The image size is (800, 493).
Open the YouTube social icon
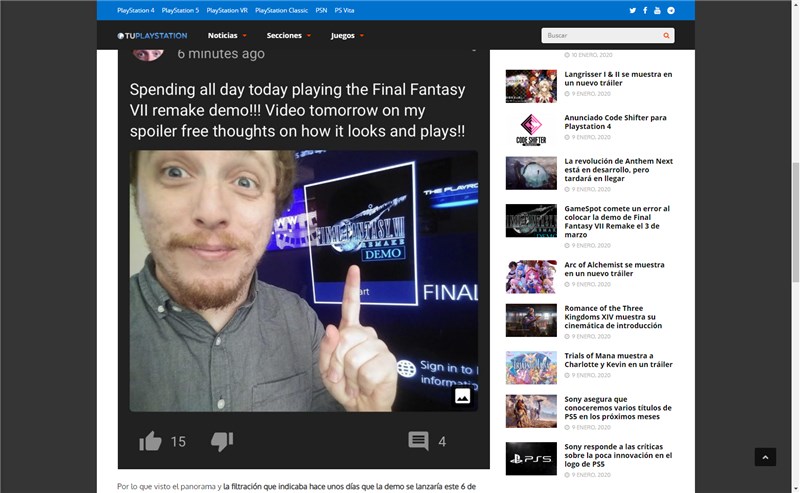point(657,10)
